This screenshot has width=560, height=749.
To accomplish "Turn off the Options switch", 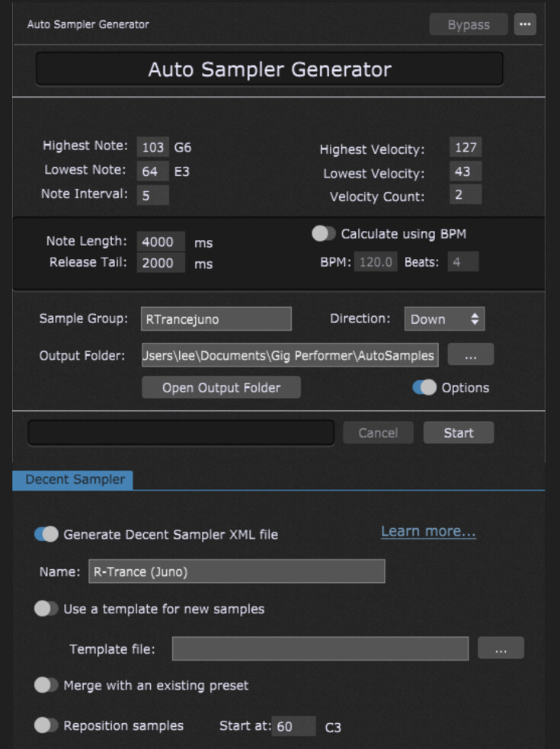I will pos(424,387).
